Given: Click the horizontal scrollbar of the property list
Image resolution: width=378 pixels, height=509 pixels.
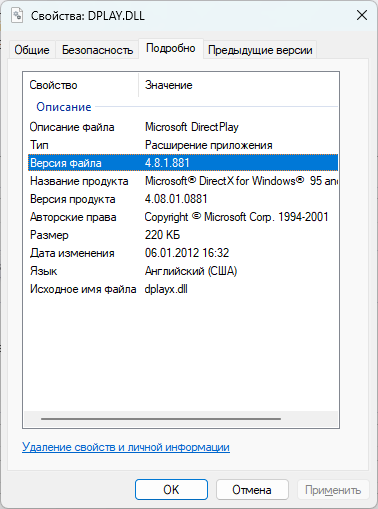Looking at the screenshot, I should click(161, 419).
